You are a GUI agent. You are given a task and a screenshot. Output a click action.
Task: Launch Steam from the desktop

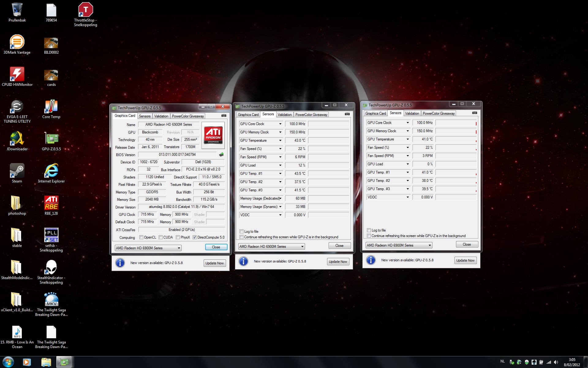17,171
